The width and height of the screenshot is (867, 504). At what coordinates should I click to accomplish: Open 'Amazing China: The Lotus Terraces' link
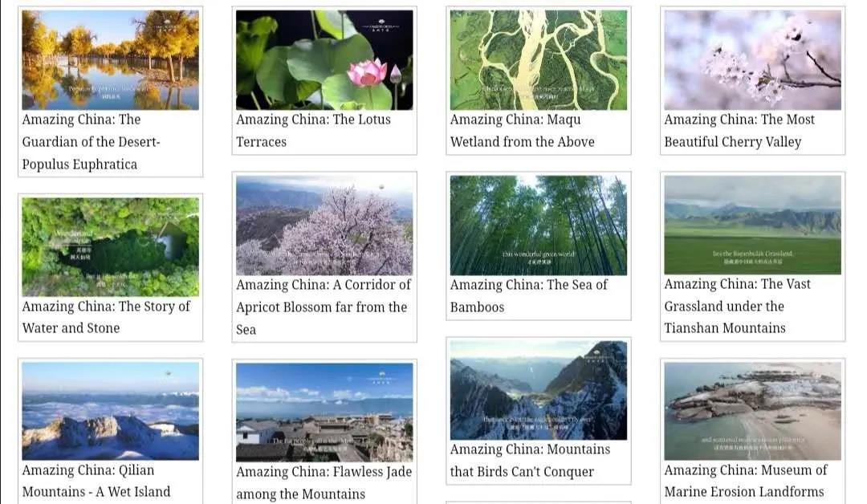point(313,131)
